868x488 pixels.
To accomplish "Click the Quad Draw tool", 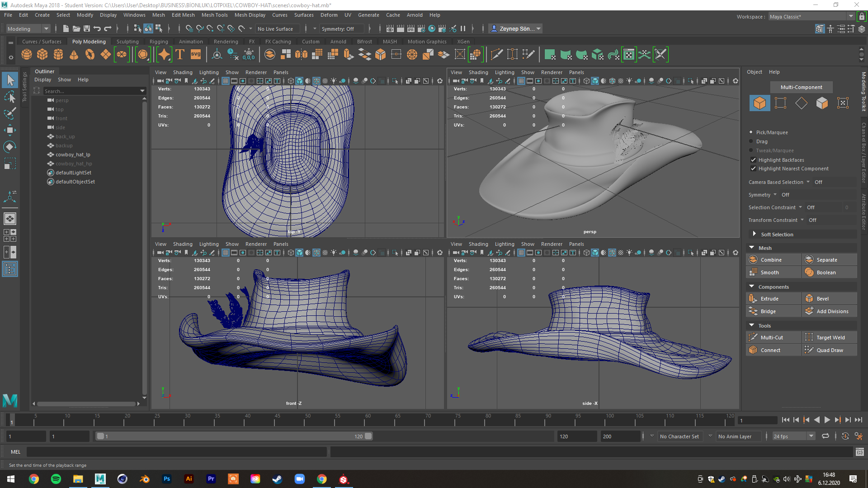I will (x=830, y=350).
